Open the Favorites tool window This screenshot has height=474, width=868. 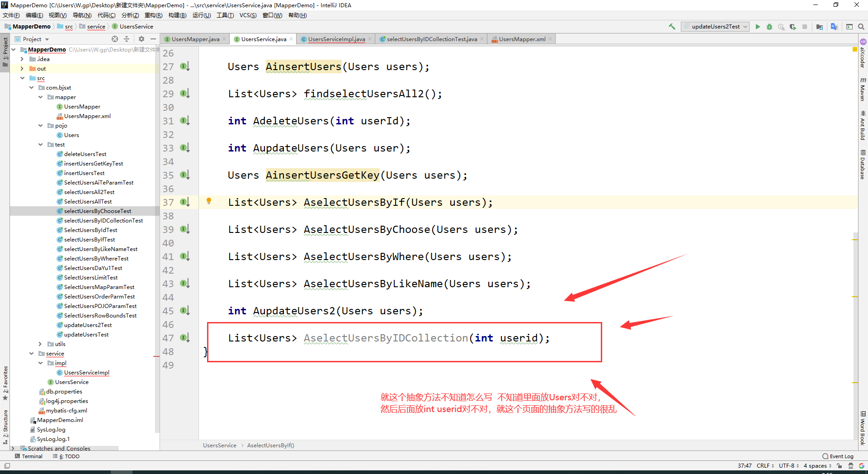[5, 383]
